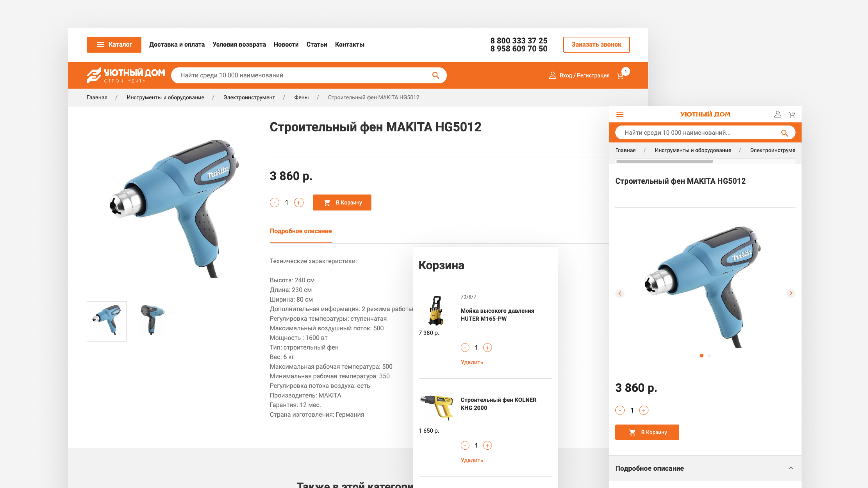Open the mobile hamburger menu icon
The image size is (868, 488).
point(620,115)
